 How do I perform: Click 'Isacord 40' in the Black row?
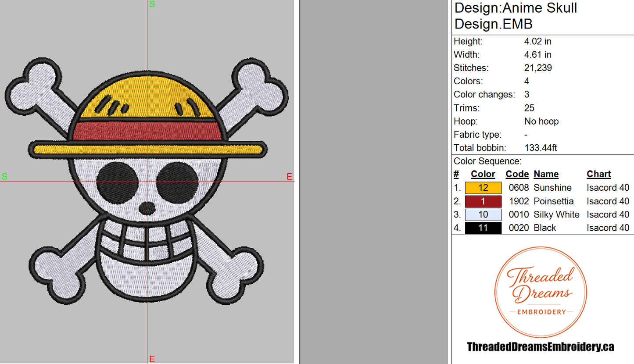point(608,228)
